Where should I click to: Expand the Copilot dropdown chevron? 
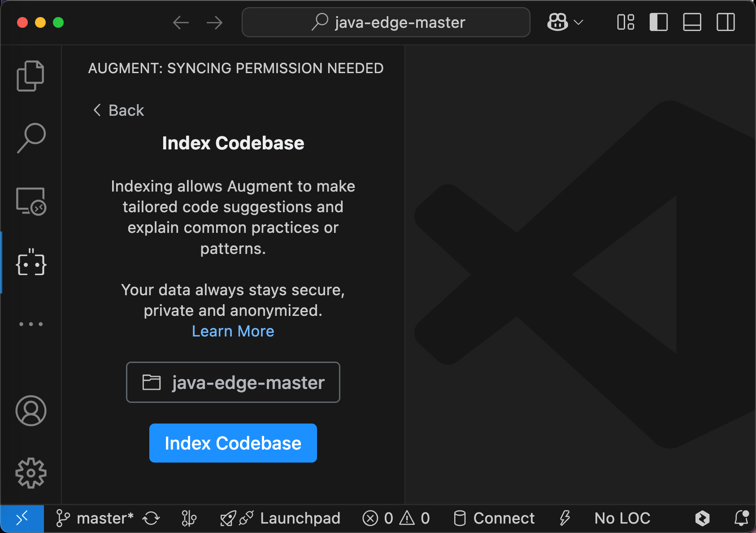tap(578, 22)
